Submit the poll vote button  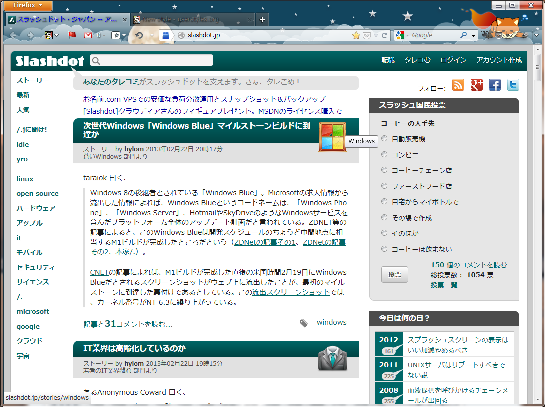click(x=394, y=275)
